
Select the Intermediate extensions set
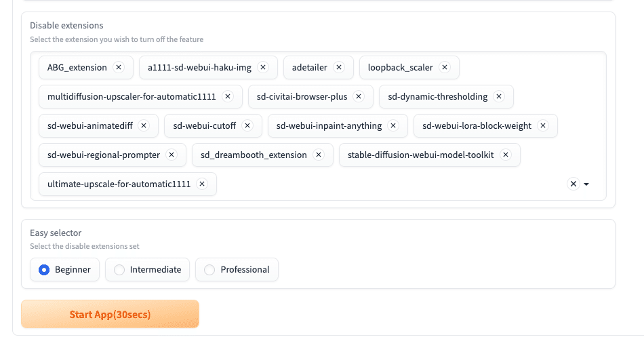[119, 270]
